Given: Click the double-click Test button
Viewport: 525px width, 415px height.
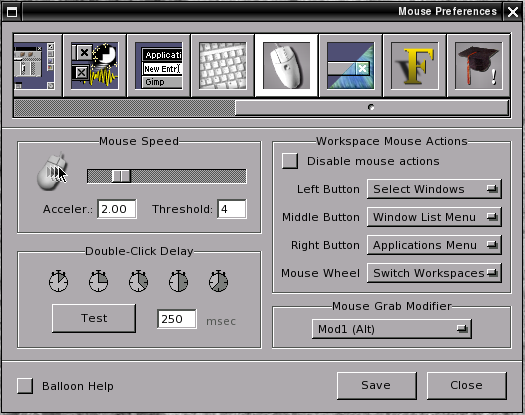Looking at the screenshot, I should (x=94, y=318).
